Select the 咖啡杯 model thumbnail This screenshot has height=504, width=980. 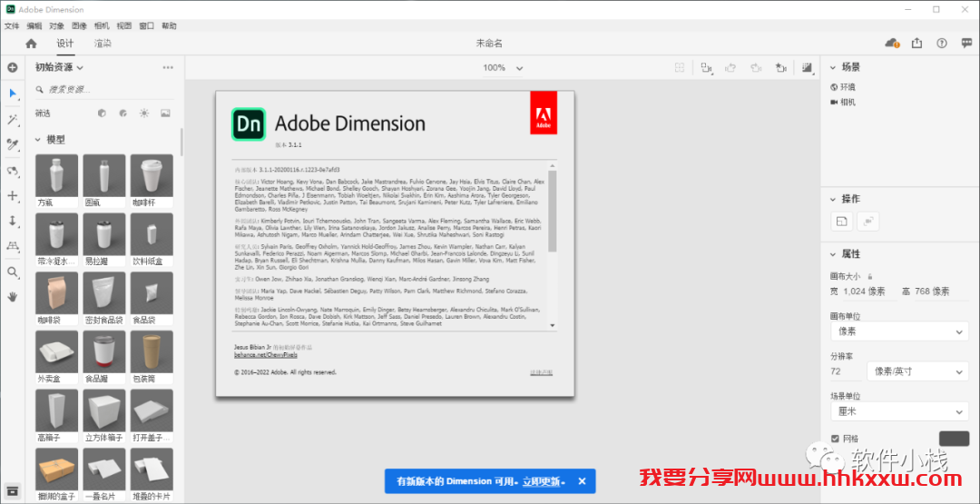[x=150, y=175]
